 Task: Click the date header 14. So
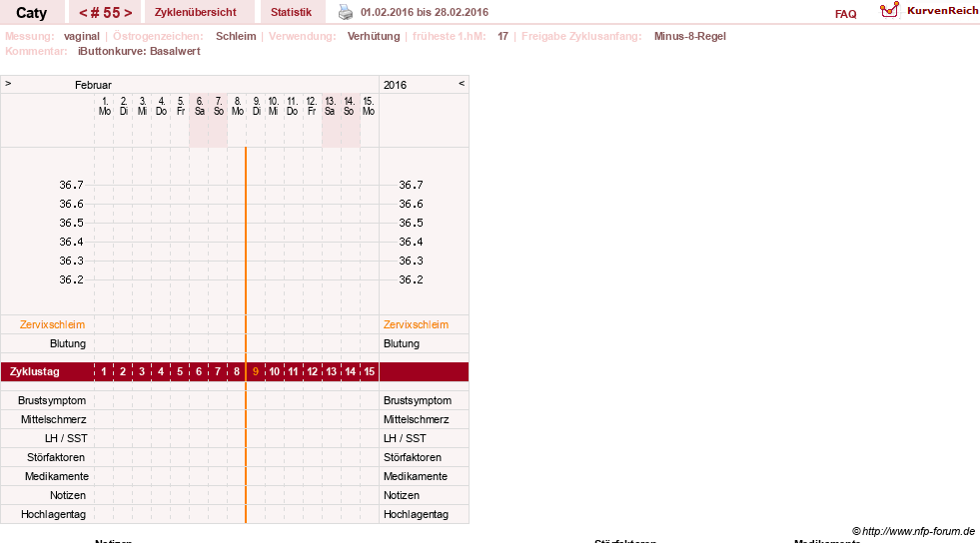point(349,106)
